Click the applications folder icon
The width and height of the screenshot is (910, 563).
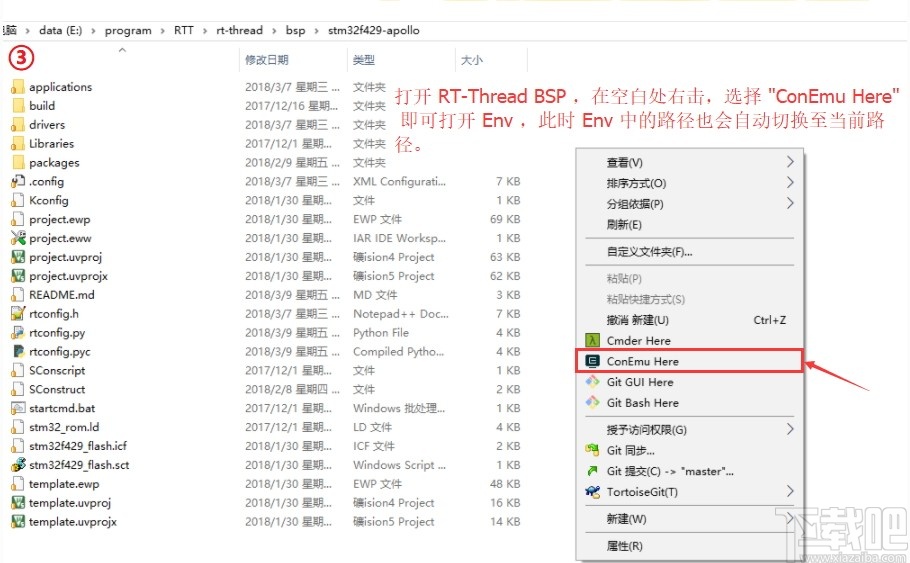tap(18, 87)
